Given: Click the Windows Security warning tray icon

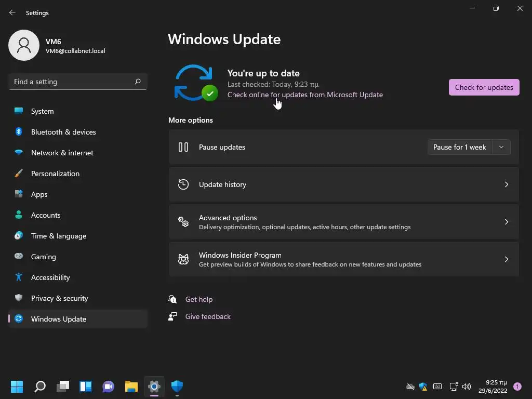Looking at the screenshot, I should tap(423, 387).
